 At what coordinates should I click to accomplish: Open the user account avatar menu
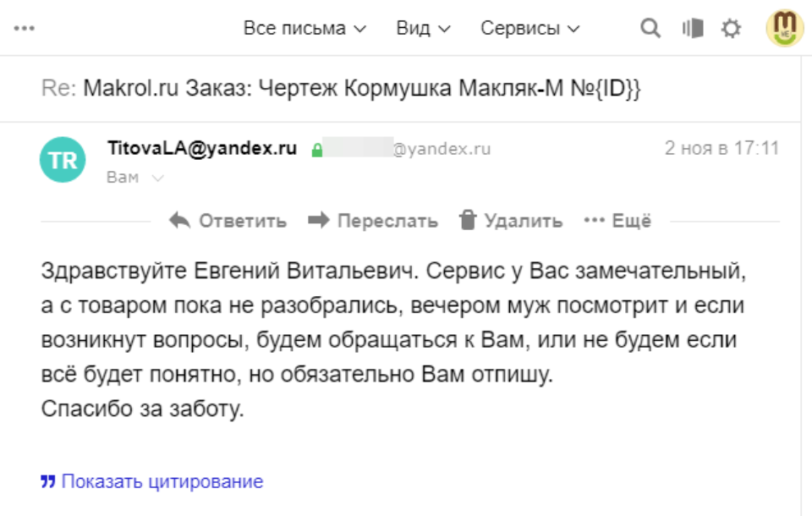coord(784,28)
